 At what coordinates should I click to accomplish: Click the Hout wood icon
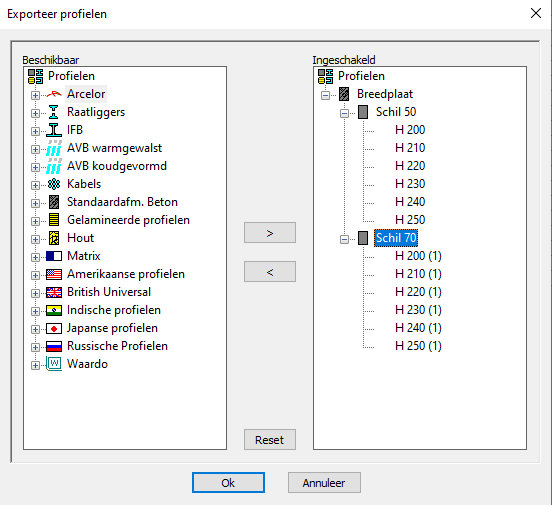[54, 238]
